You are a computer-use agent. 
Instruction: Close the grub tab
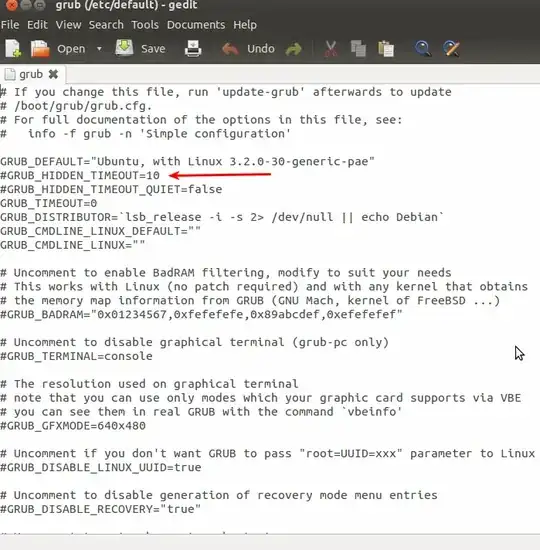pyautogui.click(x=53, y=74)
